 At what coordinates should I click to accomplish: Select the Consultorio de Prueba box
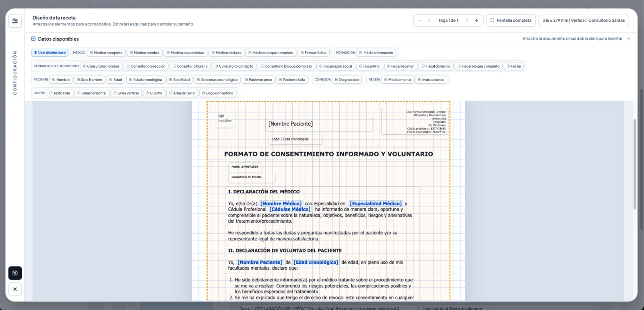click(x=252, y=177)
